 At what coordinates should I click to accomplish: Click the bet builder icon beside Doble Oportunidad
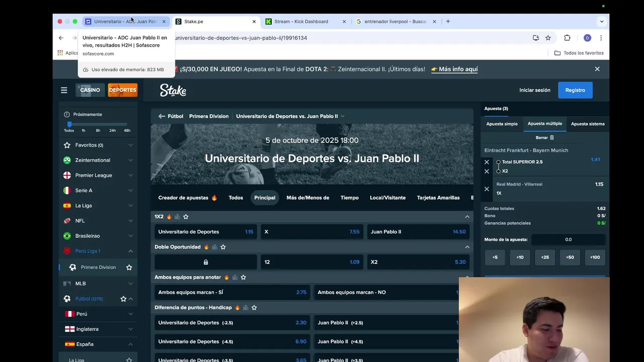tap(214, 247)
